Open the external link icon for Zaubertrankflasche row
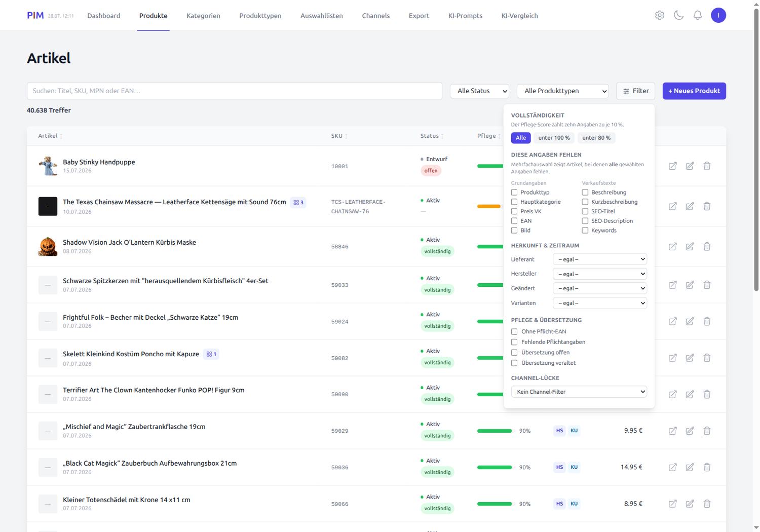 672,431
